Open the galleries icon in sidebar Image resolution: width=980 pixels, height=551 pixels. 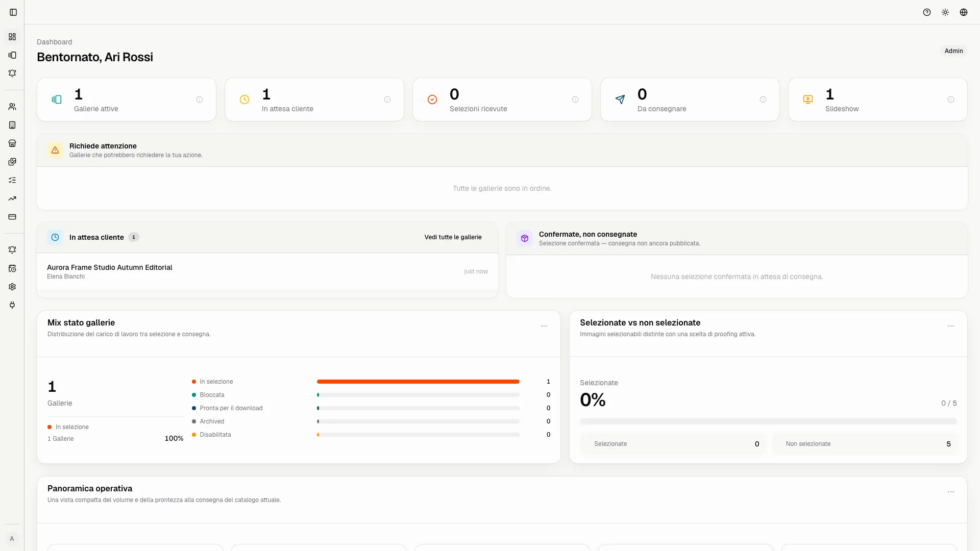pyautogui.click(x=12, y=55)
